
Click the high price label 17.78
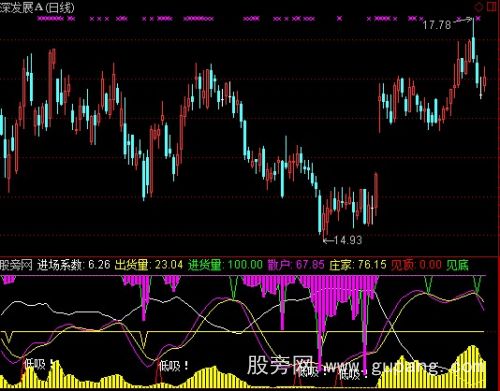click(x=437, y=25)
